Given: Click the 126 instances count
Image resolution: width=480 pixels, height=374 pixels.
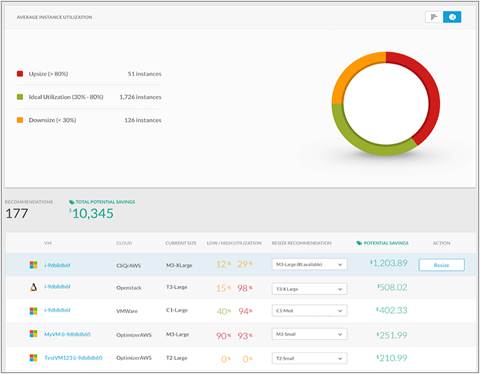Looking at the screenshot, I should [x=143, y=120].
